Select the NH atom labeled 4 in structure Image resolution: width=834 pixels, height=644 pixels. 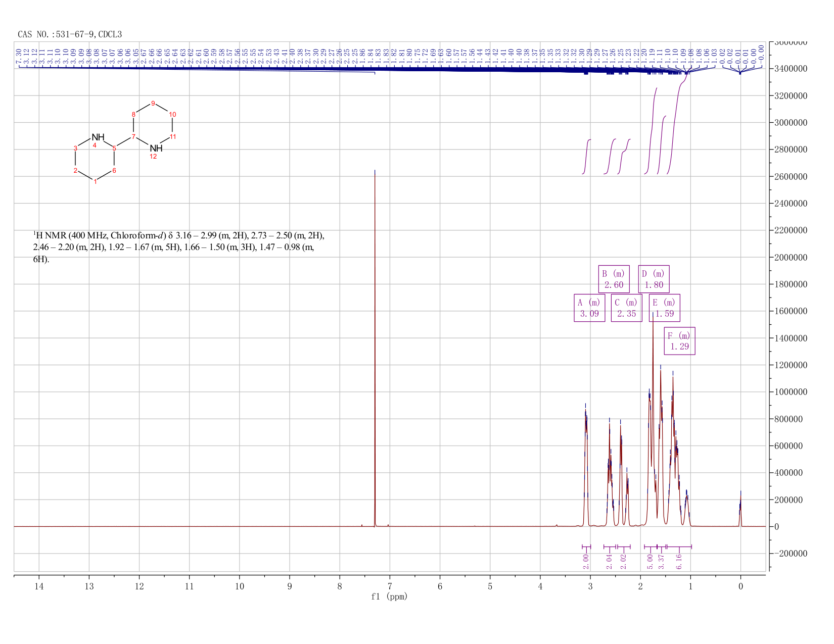[98, 137]
